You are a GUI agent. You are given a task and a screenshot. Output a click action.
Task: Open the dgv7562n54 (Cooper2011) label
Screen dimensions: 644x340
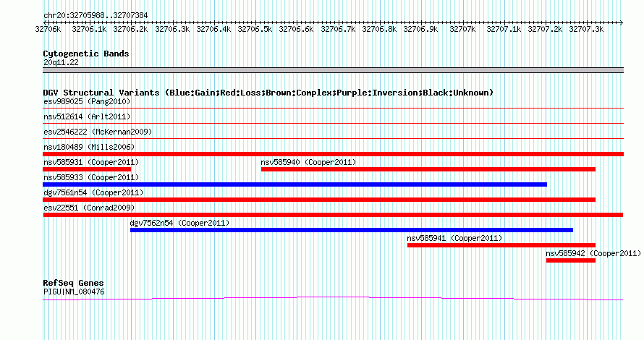click(179, 223)
